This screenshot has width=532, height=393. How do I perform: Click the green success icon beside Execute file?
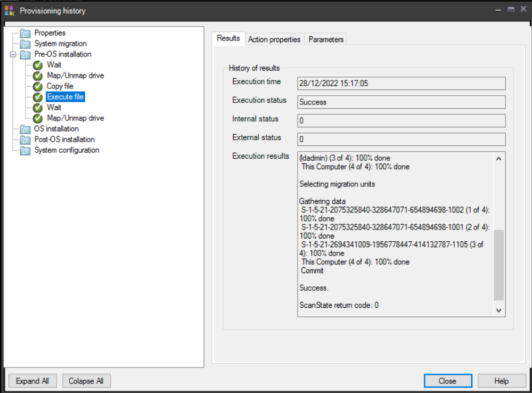point(37,97)
